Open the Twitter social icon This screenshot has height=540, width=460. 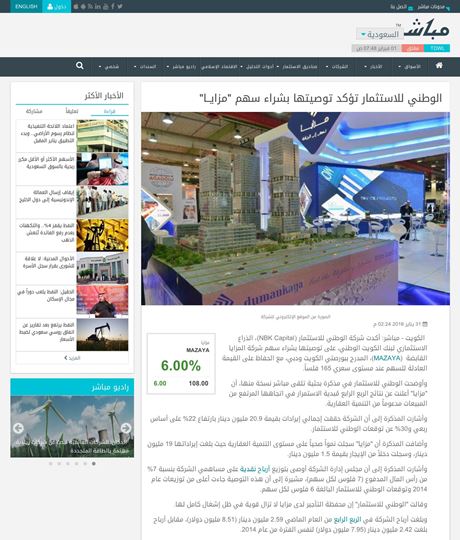(x=120, y=7)
